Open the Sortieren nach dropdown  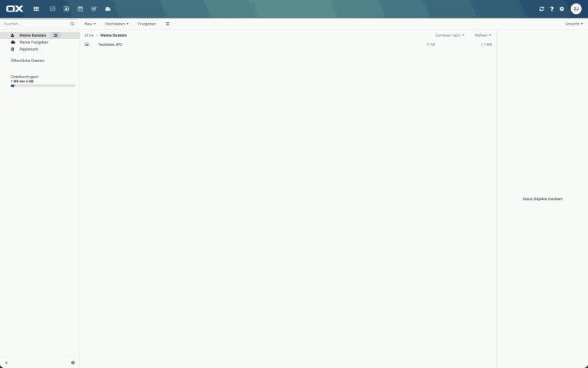pos(449,35)
